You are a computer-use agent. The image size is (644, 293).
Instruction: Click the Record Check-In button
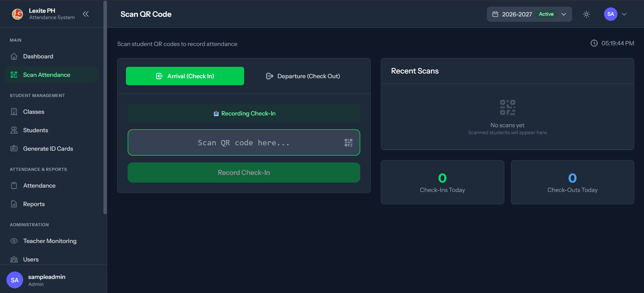coord(244,173)
